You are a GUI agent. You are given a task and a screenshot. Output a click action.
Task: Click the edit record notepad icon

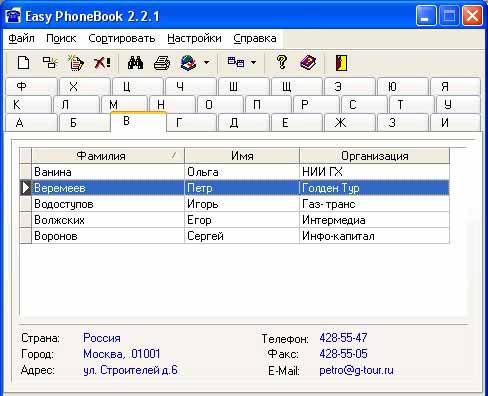pos(76,63)
